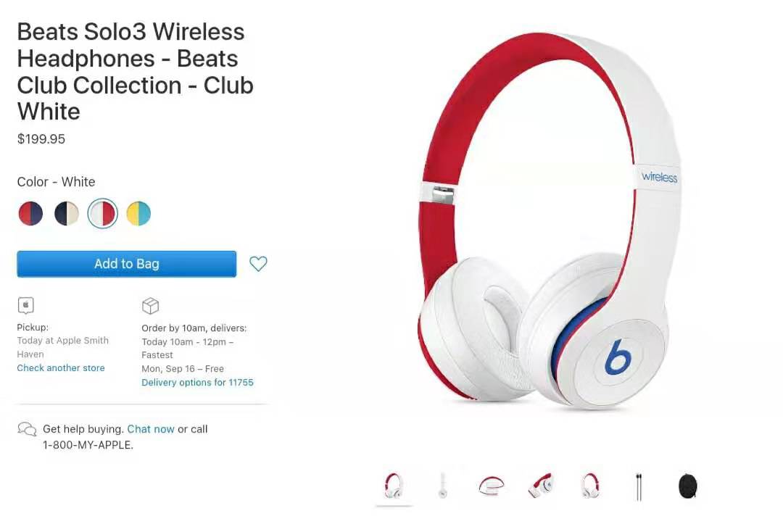Select the red and navy color swatch
Viewport: 783px width, 532px height.
[30, 214]
